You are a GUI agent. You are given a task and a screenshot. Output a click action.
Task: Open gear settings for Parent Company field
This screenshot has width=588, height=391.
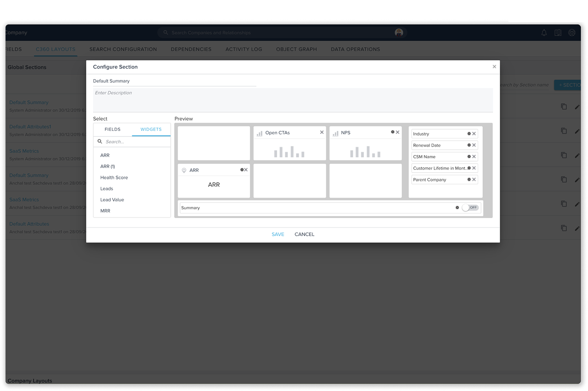[x=469, y=179]
